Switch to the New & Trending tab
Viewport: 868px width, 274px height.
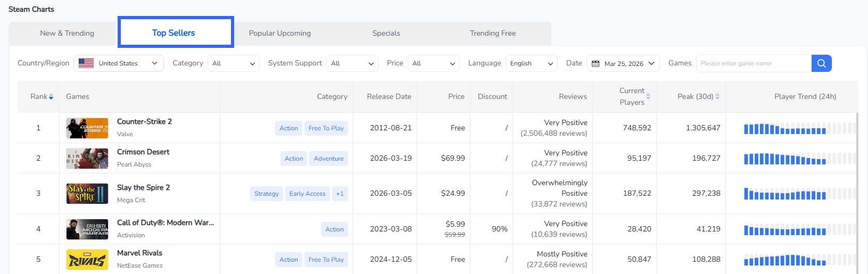point(67,33)
